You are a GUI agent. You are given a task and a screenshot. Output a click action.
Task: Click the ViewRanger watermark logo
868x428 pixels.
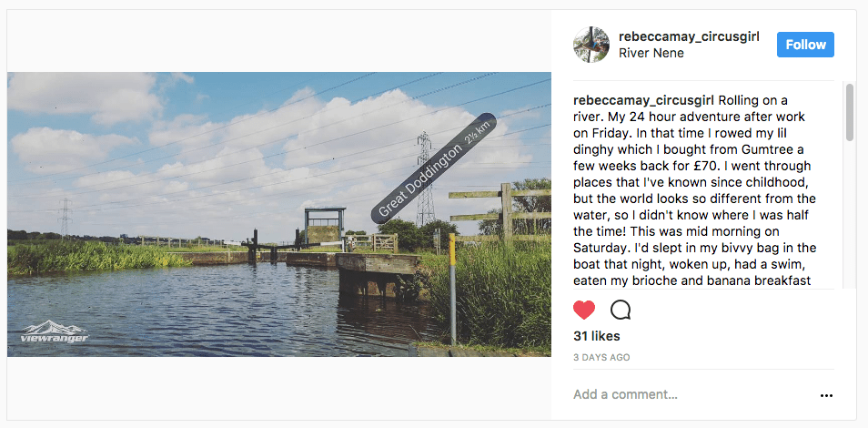55,332
